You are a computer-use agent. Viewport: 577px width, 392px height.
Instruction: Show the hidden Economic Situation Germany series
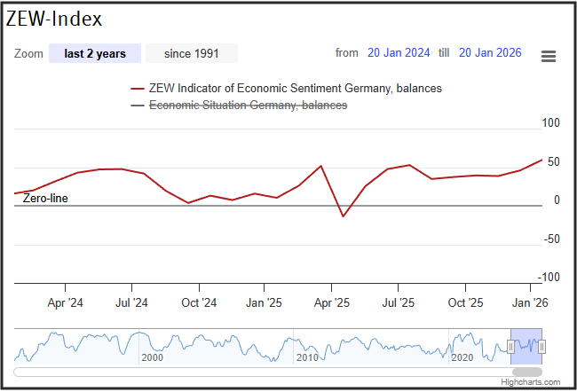point(248,106)
